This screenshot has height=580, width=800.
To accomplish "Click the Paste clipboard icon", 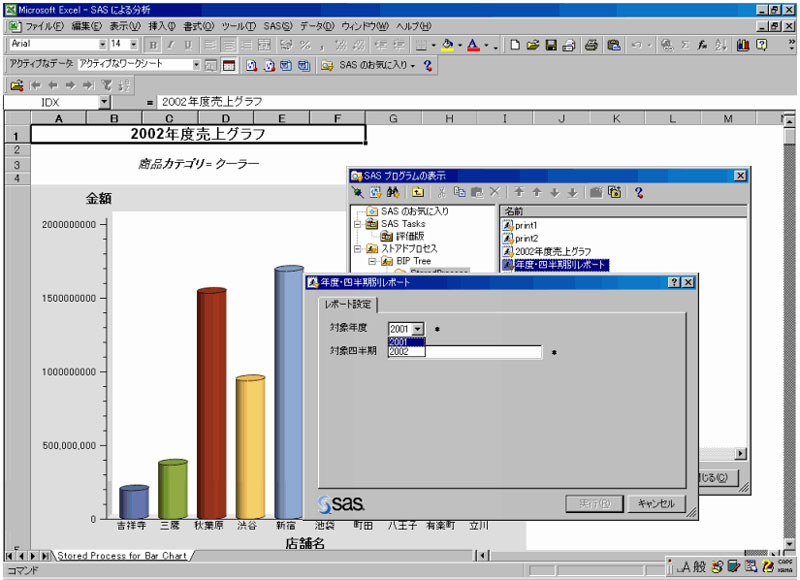I will 614,45.
